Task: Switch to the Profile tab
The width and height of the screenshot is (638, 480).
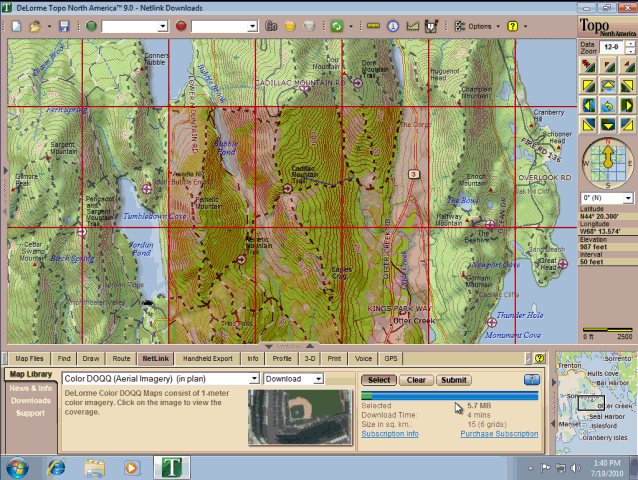Action: pos(282,358)
